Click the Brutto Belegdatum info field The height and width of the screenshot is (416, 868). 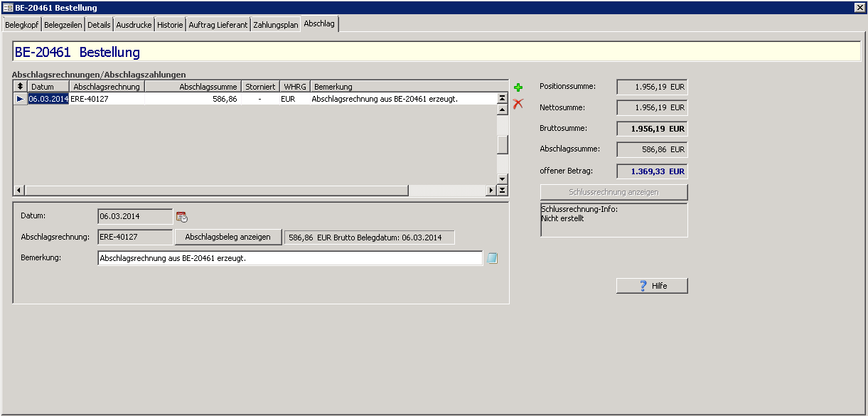coord(369,237)
